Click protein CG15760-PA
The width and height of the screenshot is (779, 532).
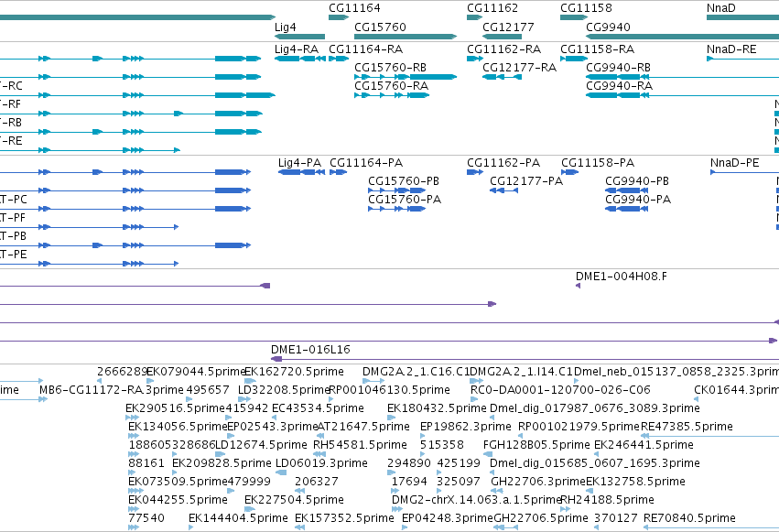(397, 209)
